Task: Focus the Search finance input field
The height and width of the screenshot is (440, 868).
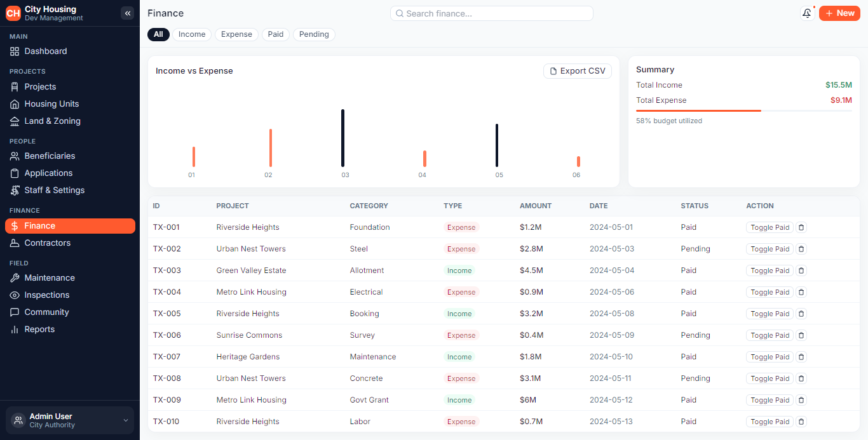Action: coord(492,13)
